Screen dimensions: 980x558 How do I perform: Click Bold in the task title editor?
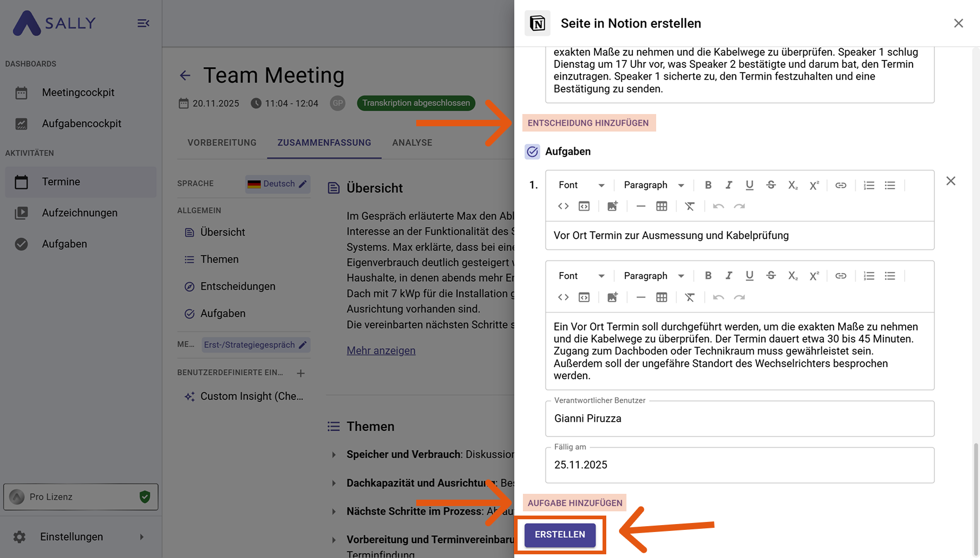(708, 185)
